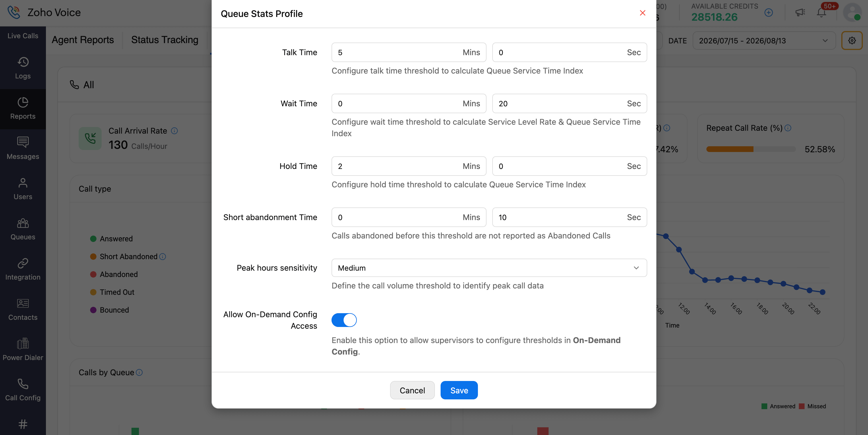Click the 130 Calls/Hour value
Image resolution: width=868 pixels, height=435 pixels.
coord(138,145)
